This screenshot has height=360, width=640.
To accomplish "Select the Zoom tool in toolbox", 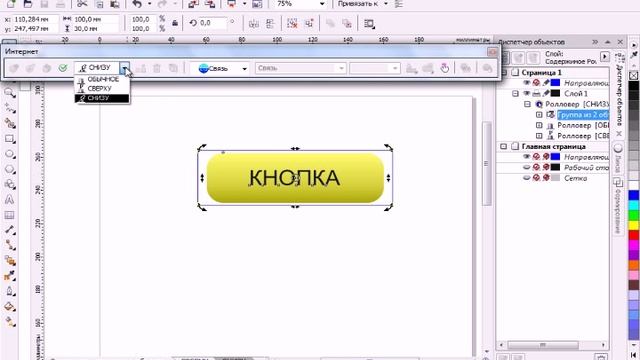I will (x=10, y=93).
